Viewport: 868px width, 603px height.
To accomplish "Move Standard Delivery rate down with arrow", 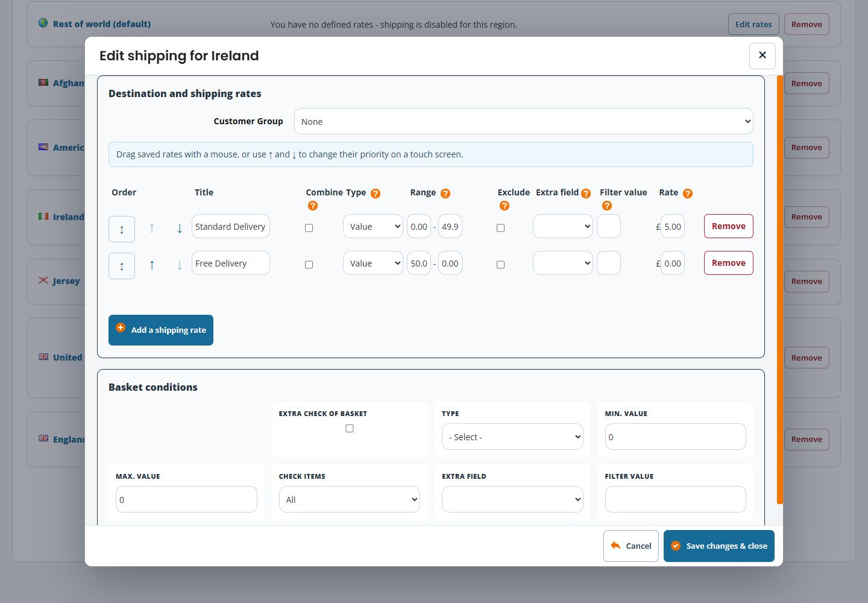I will tap(180, 229).
